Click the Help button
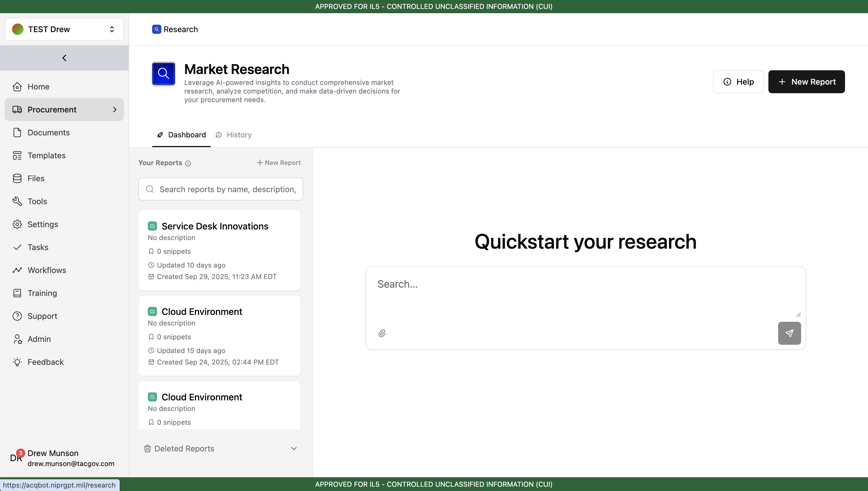 click(x=738, y=82)
